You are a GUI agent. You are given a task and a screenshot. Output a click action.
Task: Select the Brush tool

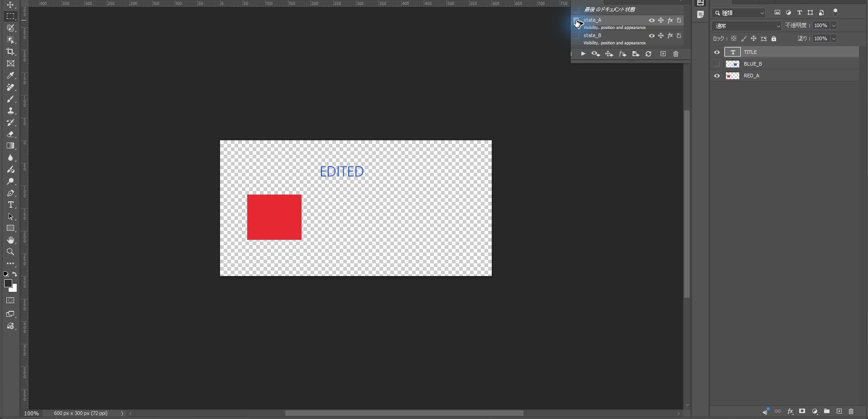10,99
